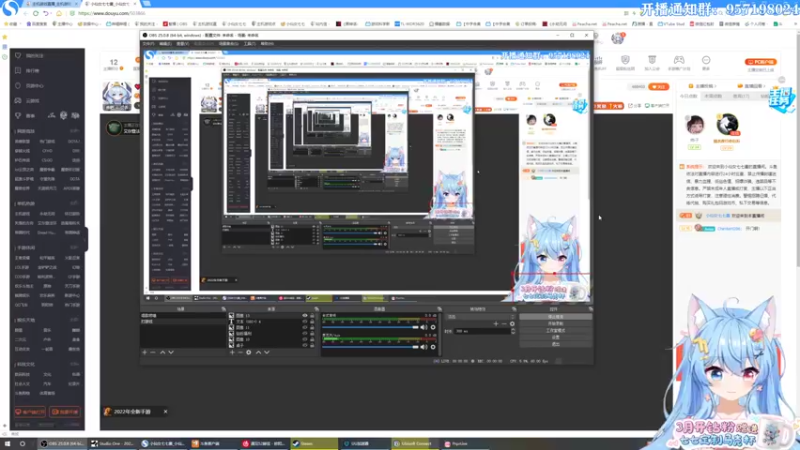
Task: Move source down in OBS Sources panel
Action: point(266,352)
